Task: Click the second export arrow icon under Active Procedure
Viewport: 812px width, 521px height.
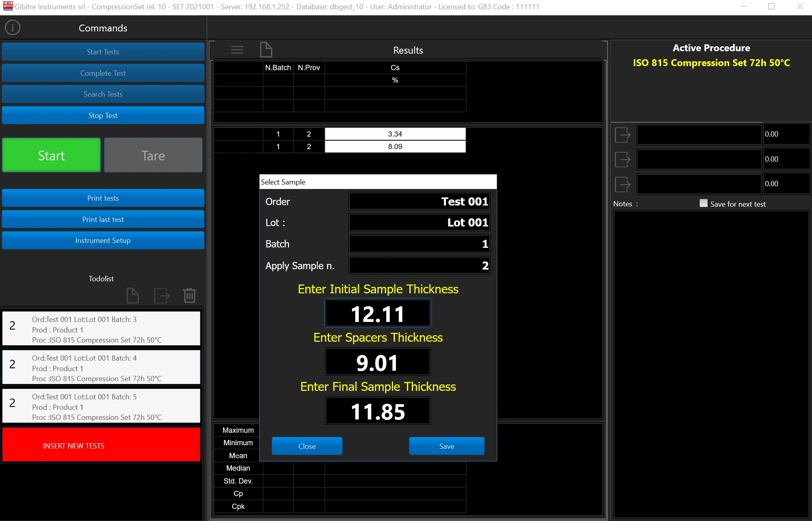Action: point(623,160)
